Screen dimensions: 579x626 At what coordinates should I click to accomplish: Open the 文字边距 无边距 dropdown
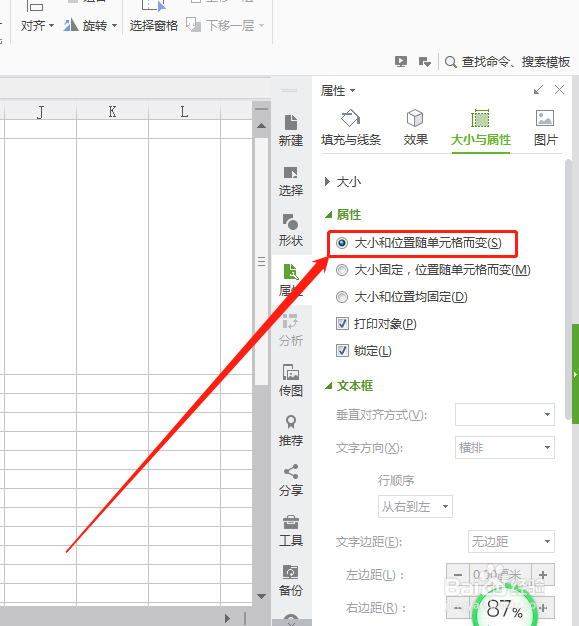(x=511, y=541)
